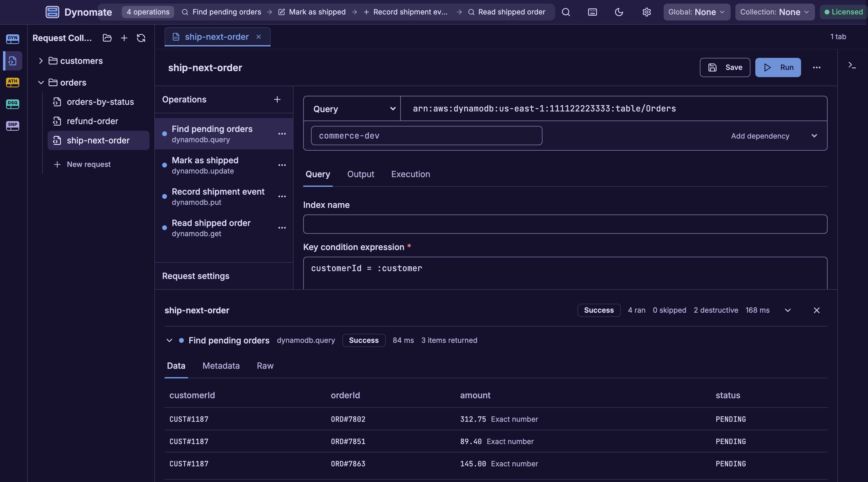Open options for Record shipment event operation
868x482 pixels.
pyautogui.click(x=282, y=196)
